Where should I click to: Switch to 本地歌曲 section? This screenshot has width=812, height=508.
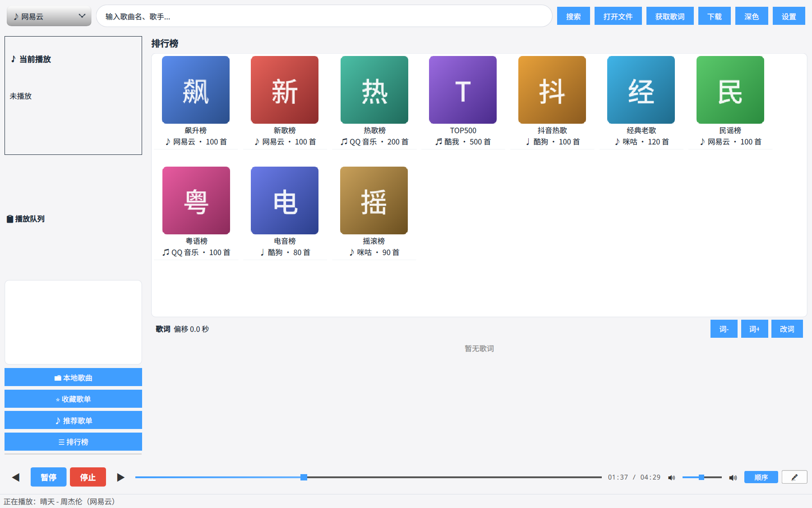(73, 377)
